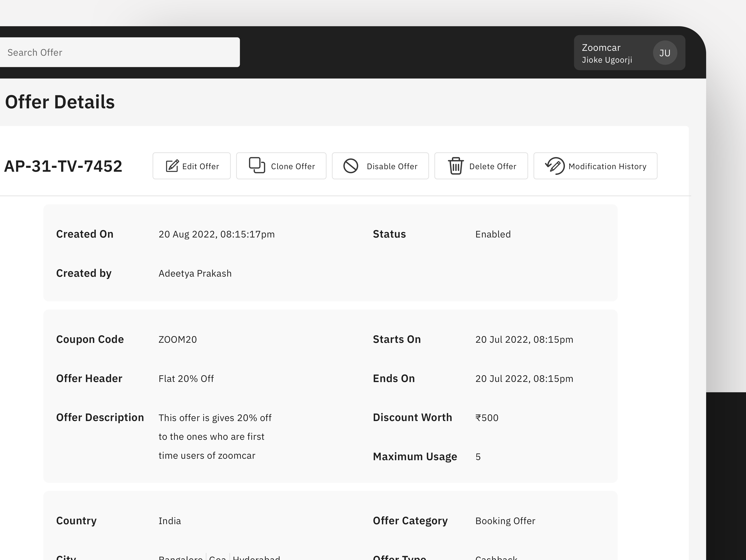Click the prohibition icon on Disable Offer
Screen dimensions: 746x560
click(x=351, y=166)
